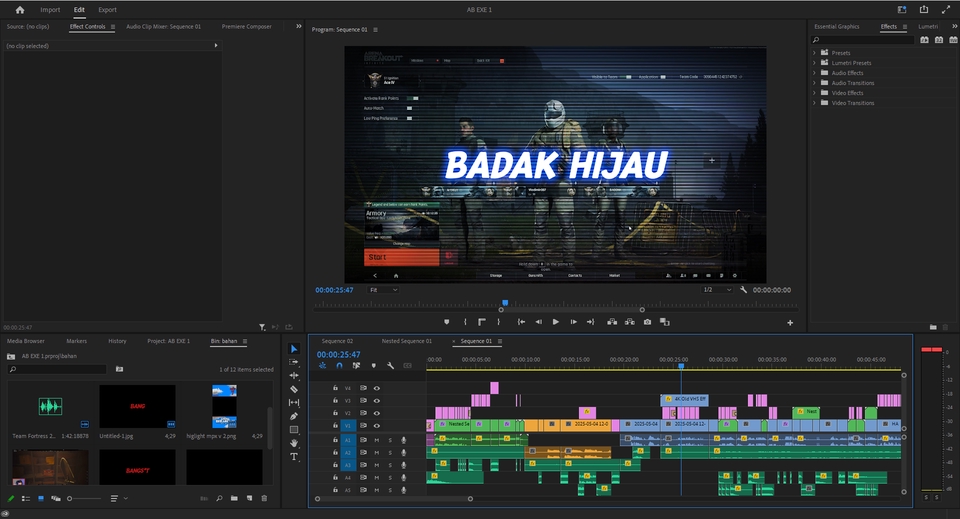Open the Media Browser tab

tap(26, 341)
